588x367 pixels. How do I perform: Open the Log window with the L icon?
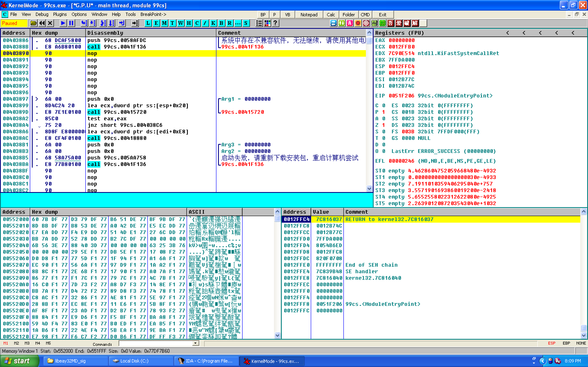(x=147, y=23)
